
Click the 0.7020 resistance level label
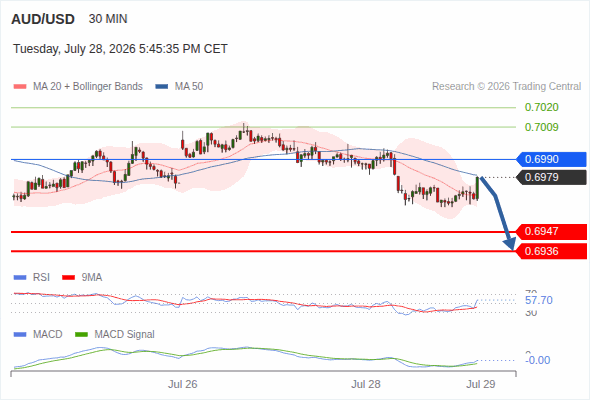pyautogui.click(x=541, y=108)
